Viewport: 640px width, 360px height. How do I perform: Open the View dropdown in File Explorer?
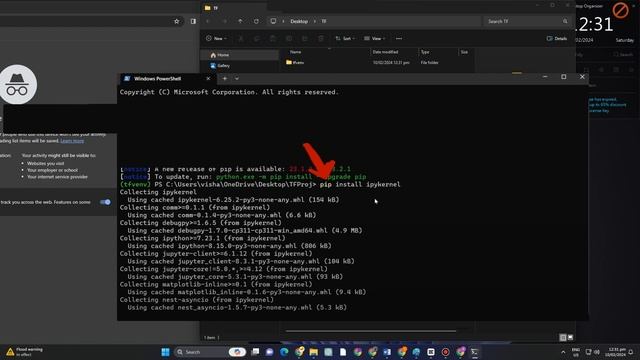[x=374, y=38]
